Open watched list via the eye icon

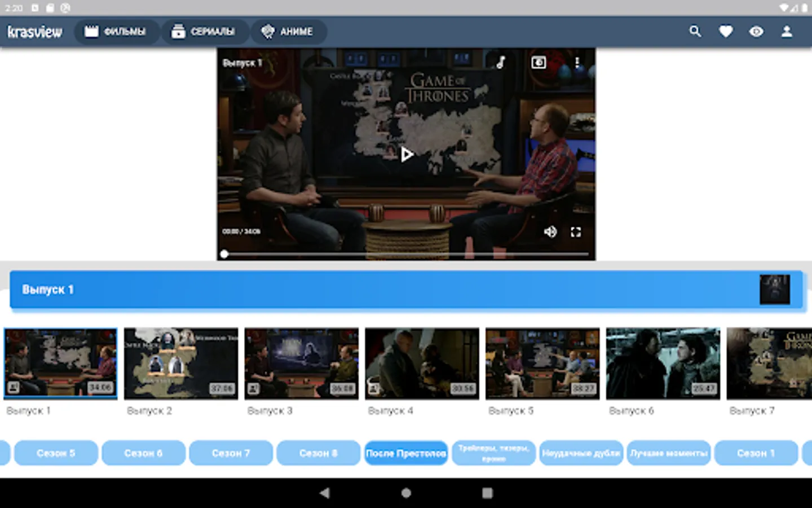pos(756,32)
